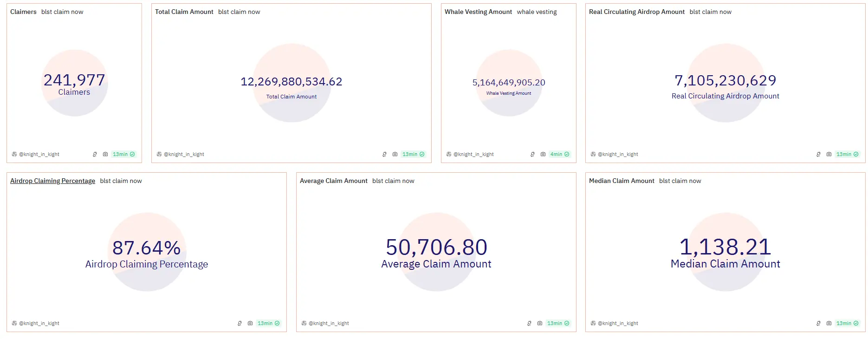Click the link icon in the Claimers card
This screenshot has width=868, height=339.
point(95,154)
